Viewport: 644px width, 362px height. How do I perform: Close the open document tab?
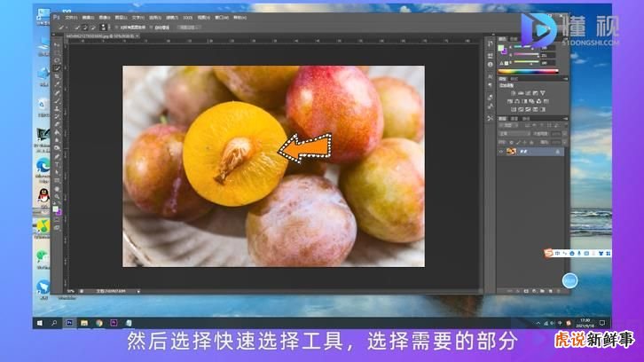[137, 36]
